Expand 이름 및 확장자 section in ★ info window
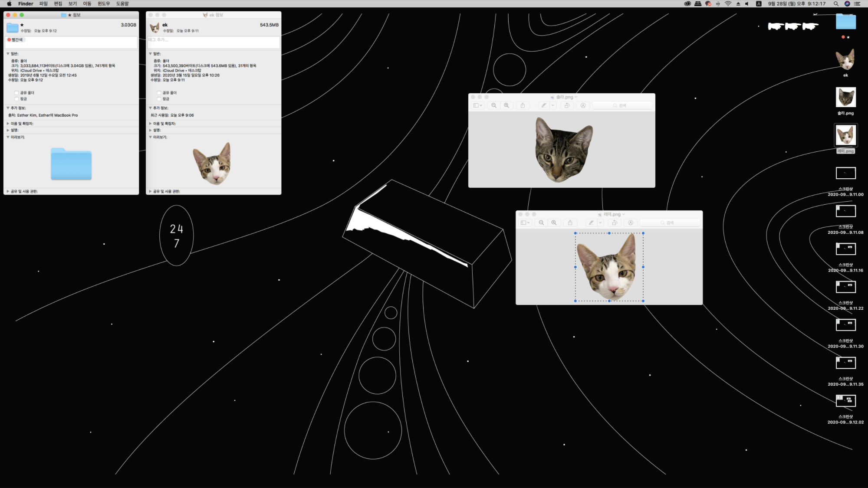The image size is (868, 488). tap(8, 124)
